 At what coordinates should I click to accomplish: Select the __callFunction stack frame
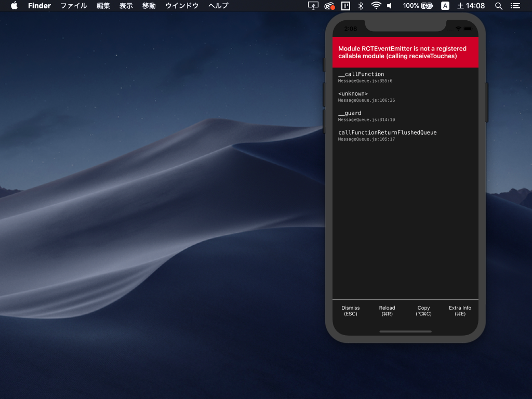[361, 77]
